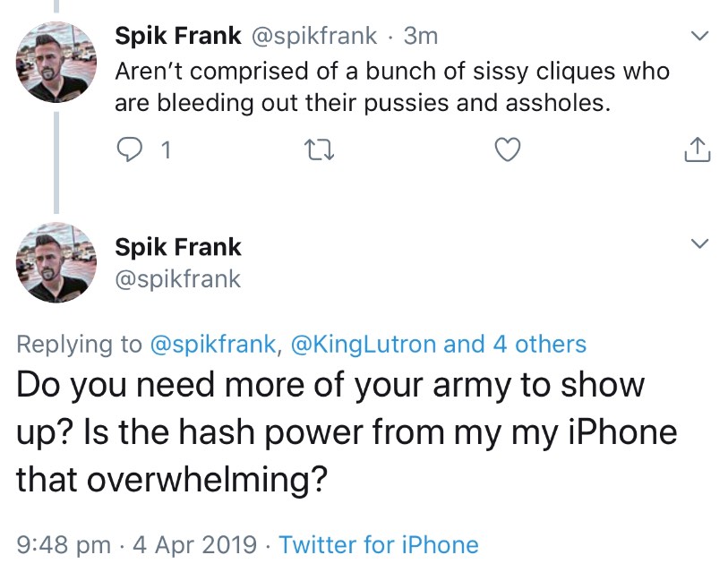Image resolution: width=728 pixels, height=572 pixels.
Task: Show the "4 others" being replied to
Action: (x=528, y=344)
